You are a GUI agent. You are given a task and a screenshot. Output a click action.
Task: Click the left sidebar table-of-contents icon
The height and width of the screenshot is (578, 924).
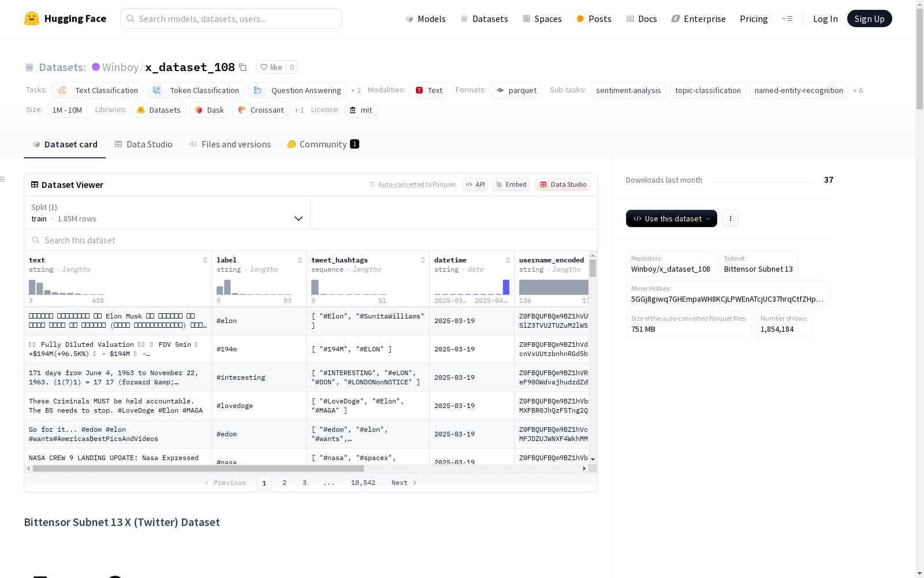[x=3, y=179]
